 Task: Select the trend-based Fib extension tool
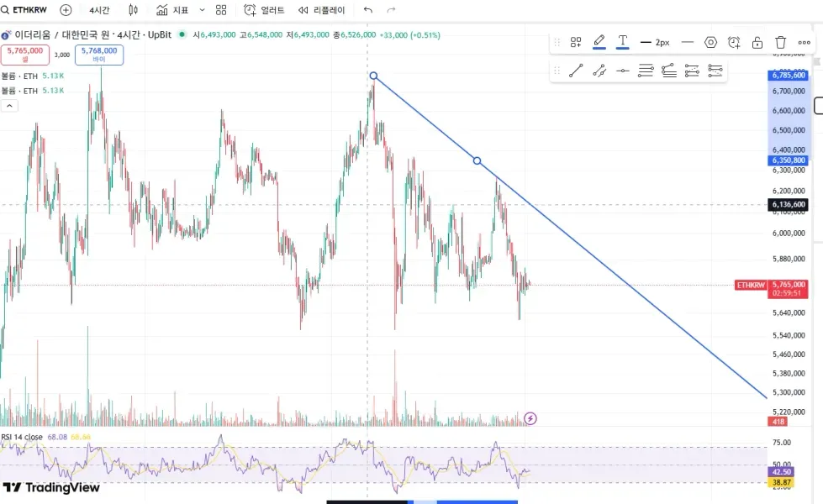click(x=668, y=71)
